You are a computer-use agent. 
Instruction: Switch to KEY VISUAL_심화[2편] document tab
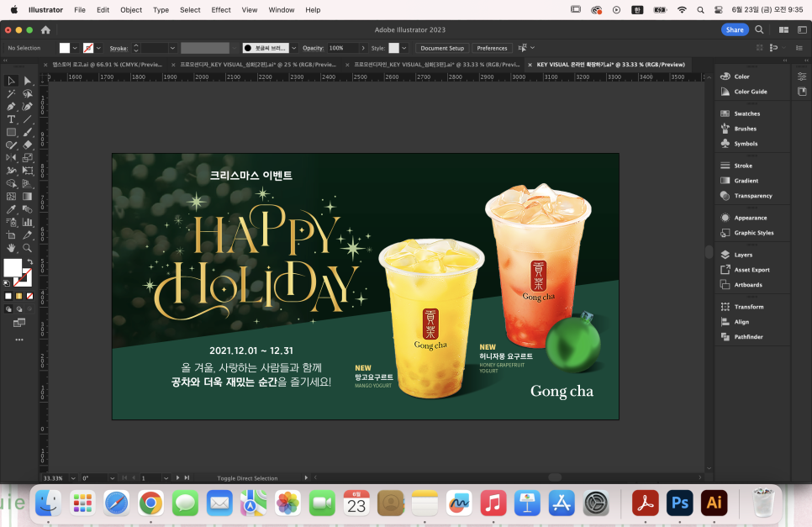tap(258, 65)
